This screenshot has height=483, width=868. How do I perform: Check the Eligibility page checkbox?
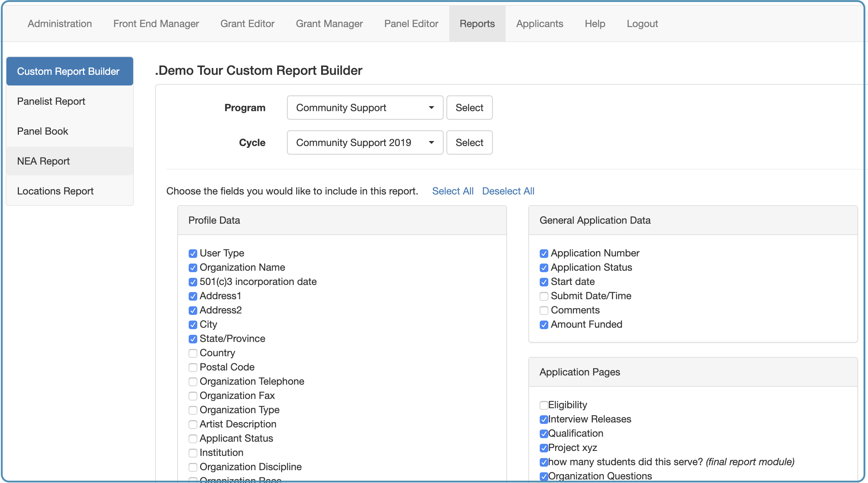544,405
